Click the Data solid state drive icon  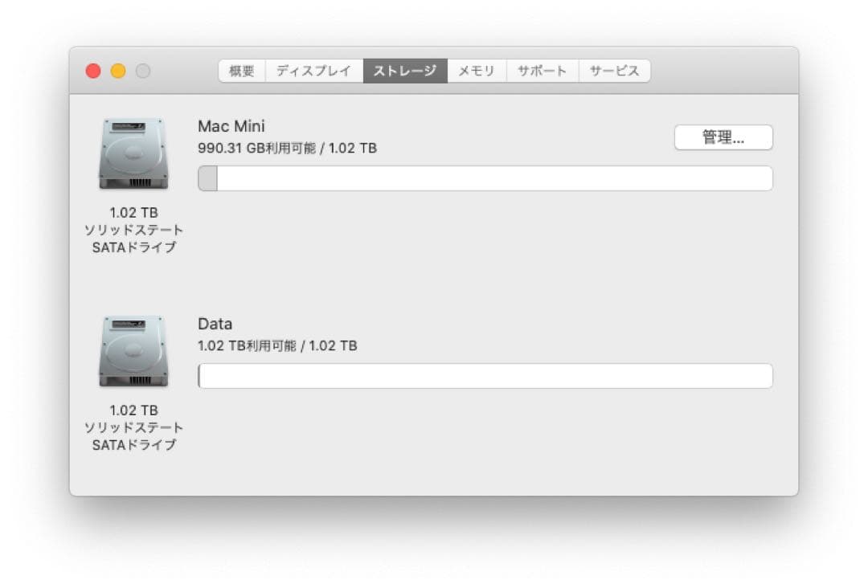point(133,349)
